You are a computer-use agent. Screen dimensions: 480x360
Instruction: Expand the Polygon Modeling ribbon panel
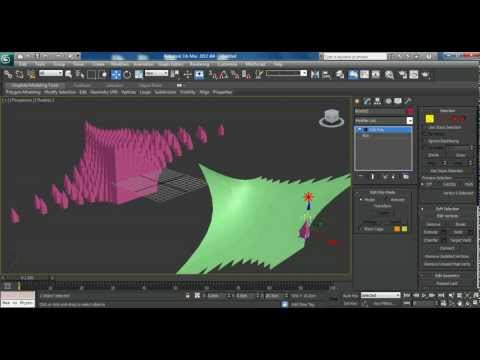pos(23,92)
